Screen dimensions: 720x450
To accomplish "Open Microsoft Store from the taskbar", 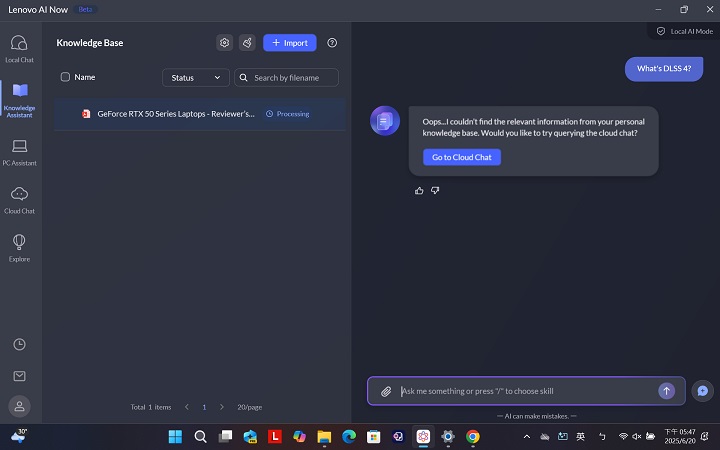I will (x=374, y=437).
